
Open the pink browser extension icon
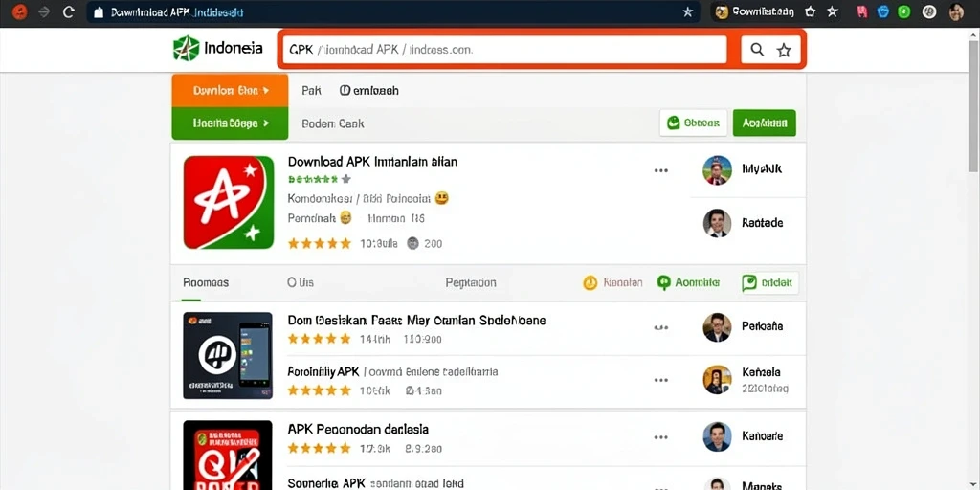click(x=862, y=11)
